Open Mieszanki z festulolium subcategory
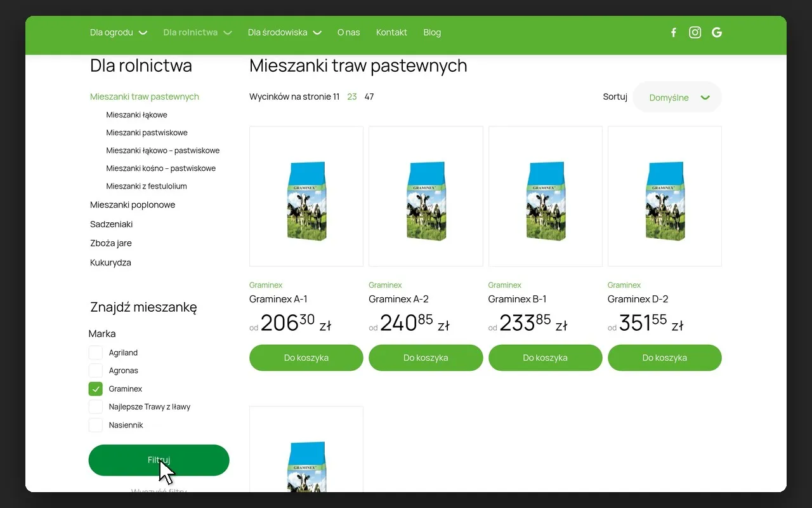Image resolution: width=812 pixels, height=508 pixels. tap(147, 186)
